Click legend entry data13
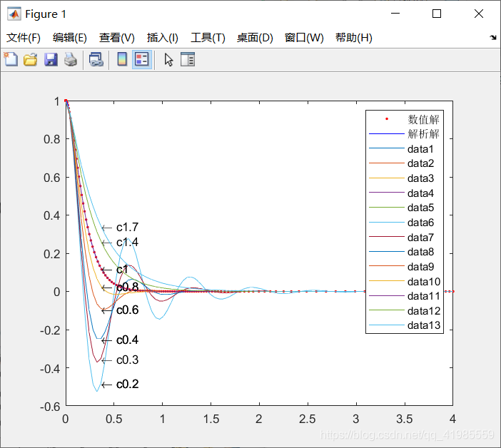 424,325
